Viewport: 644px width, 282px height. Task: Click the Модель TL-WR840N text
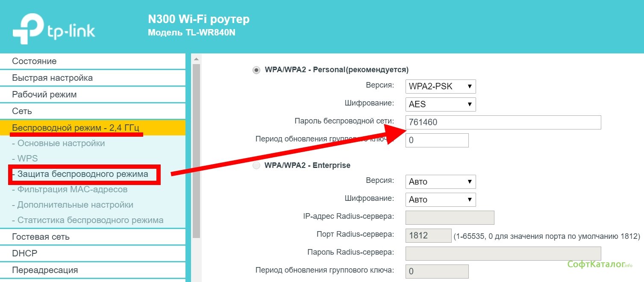coord(191,32)
